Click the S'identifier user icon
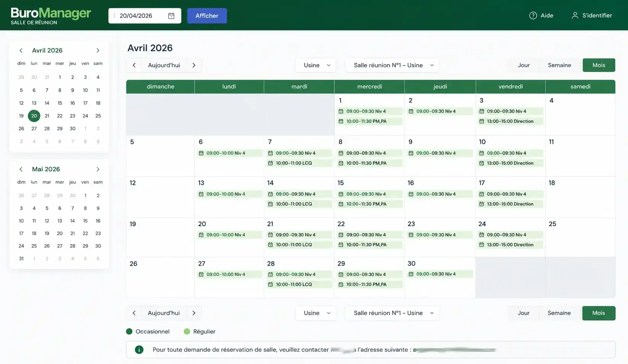Viewport: 628px width, 364px height. pos(575,16)
